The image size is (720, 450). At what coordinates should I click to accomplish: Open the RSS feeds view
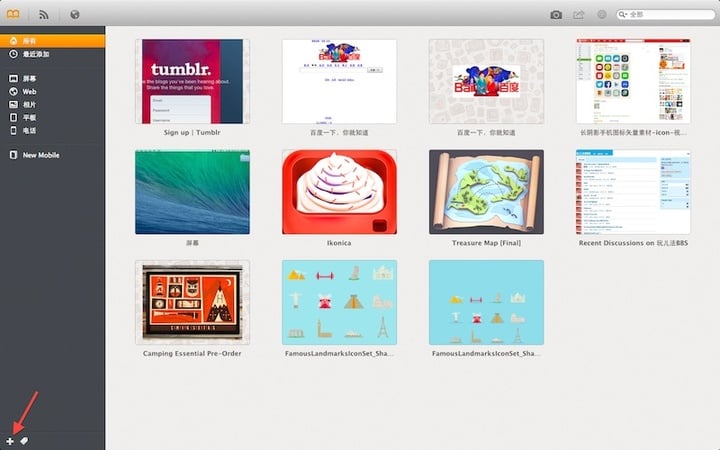tap(44, 15)
